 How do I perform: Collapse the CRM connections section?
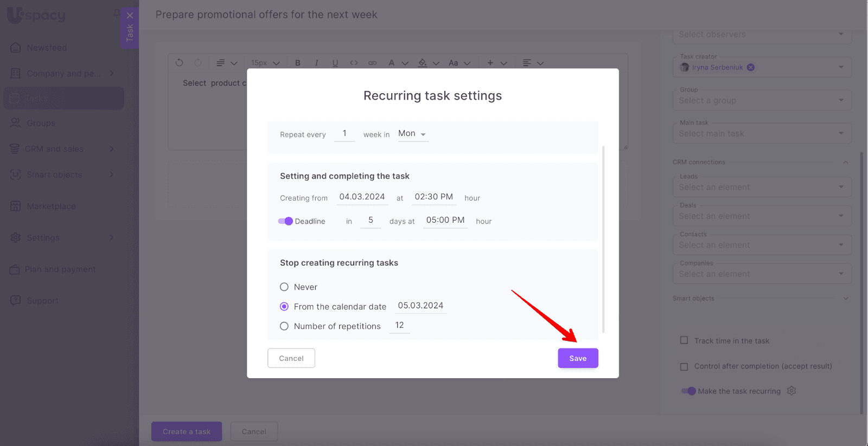[845, 162]
